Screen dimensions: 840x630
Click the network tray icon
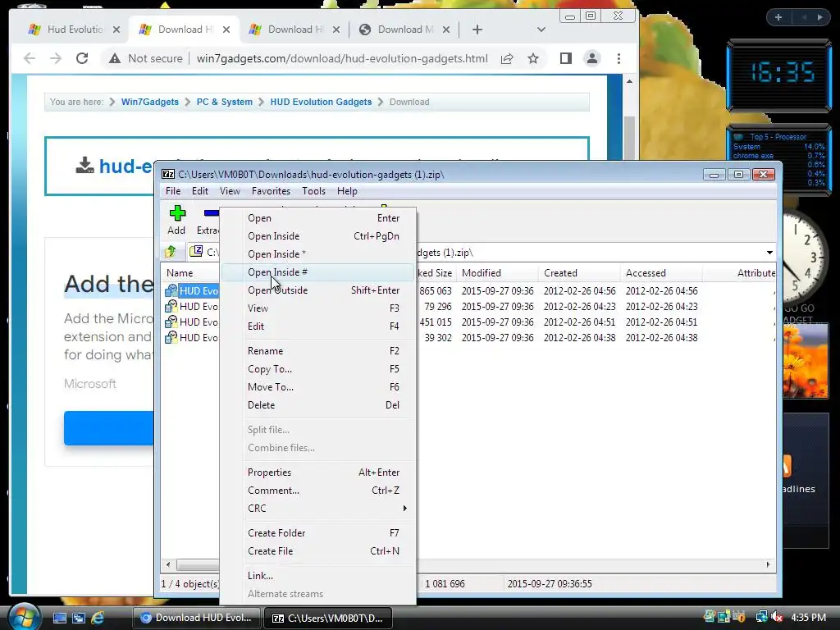point(760,617)
